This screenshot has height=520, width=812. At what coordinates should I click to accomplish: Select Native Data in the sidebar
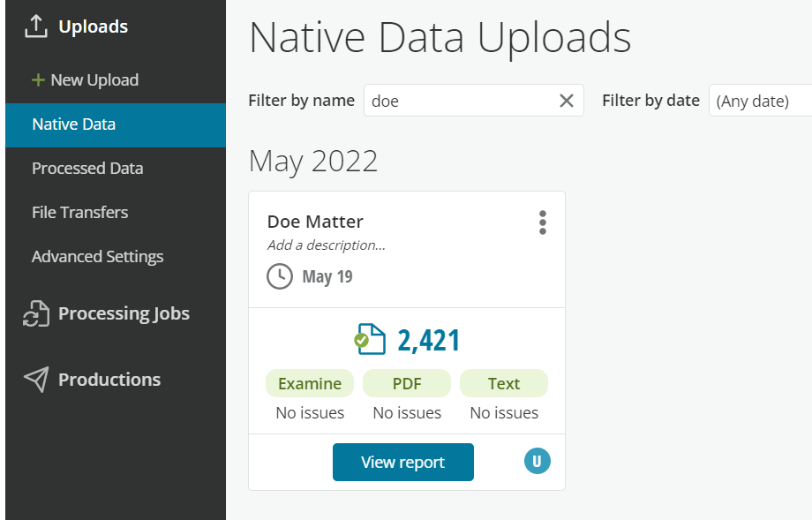pos(116,124)
